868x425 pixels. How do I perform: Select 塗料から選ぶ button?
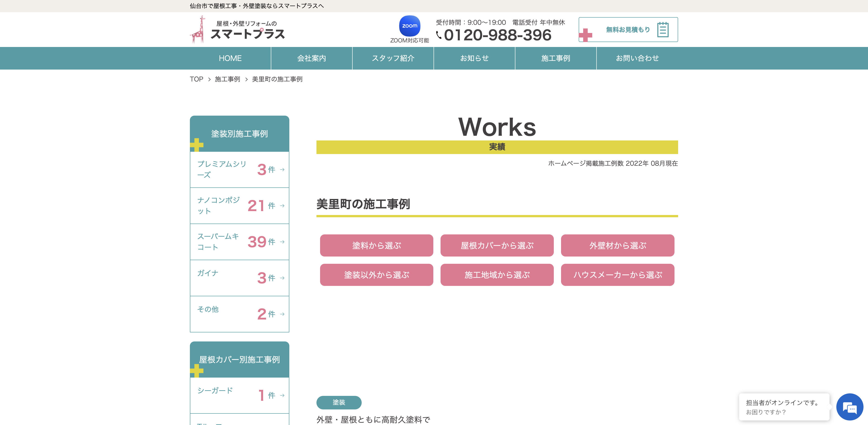[x=376, y=246]
